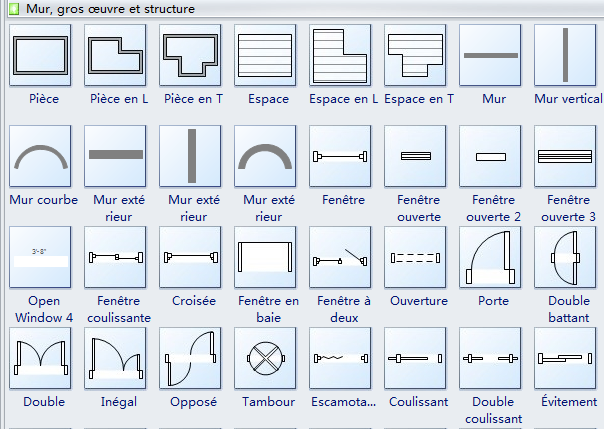604x429 pixels.
Task: Select the Open Window 4 shape
Action: (x=40, y=257)
